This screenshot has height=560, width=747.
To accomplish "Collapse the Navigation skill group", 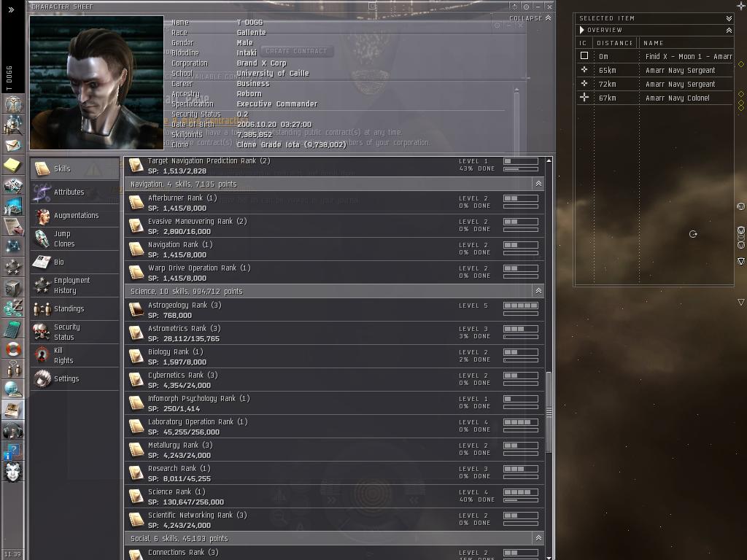I will [x=538, y=184].
